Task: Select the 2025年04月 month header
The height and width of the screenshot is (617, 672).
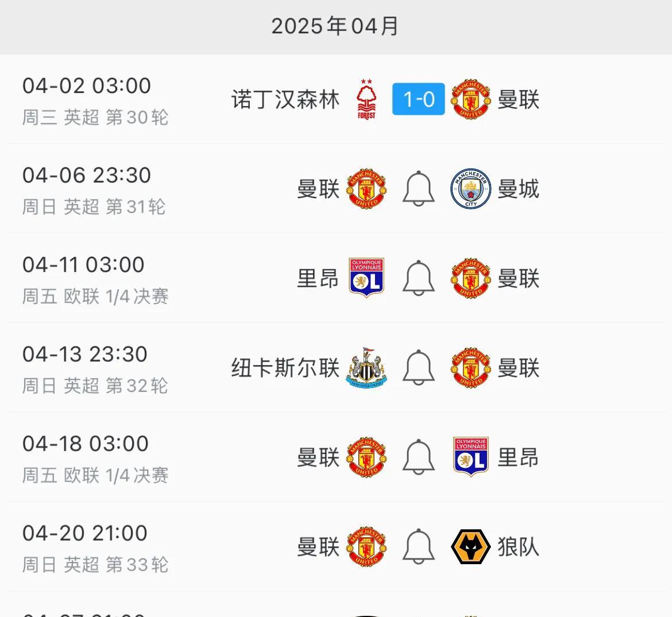Action: [x=335, y=26]
